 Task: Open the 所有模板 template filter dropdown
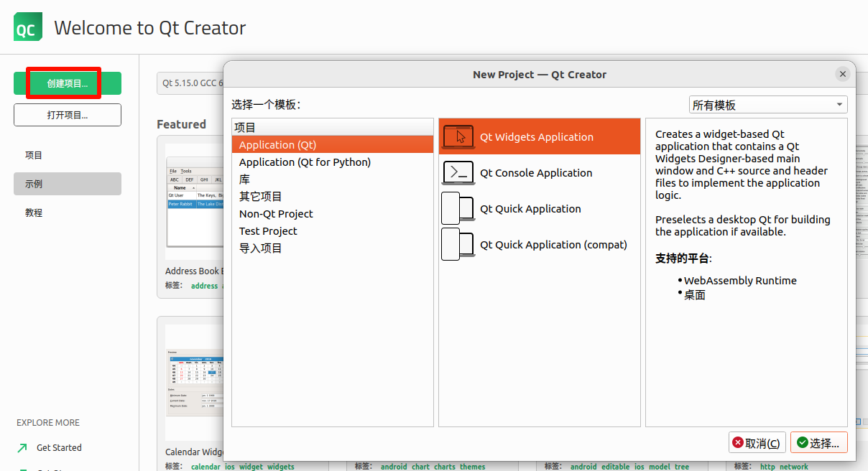coord(768,105)
